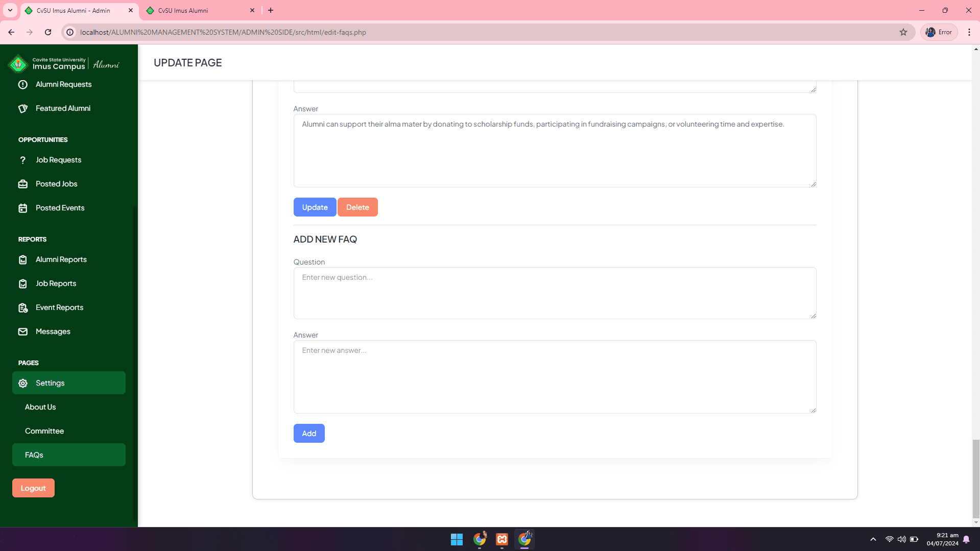Bookmark this page with the star icon
The height and width of the screenshot is (551, 980).
tap(903, 32)
